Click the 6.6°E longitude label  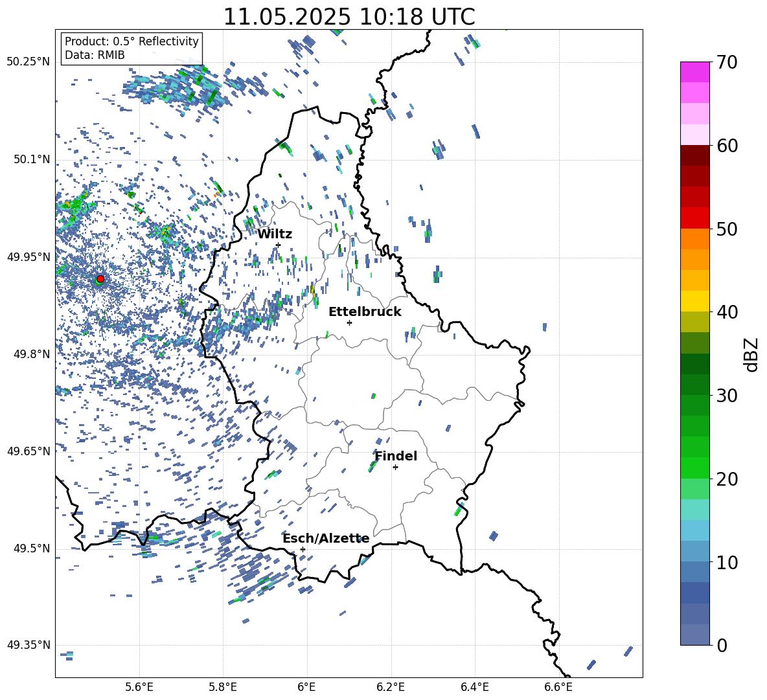(x=558, y=687)
